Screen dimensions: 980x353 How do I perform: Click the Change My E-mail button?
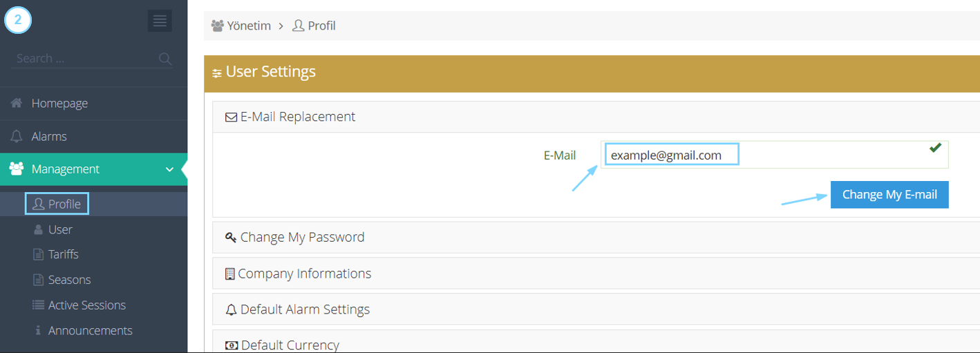coord(889,195)
